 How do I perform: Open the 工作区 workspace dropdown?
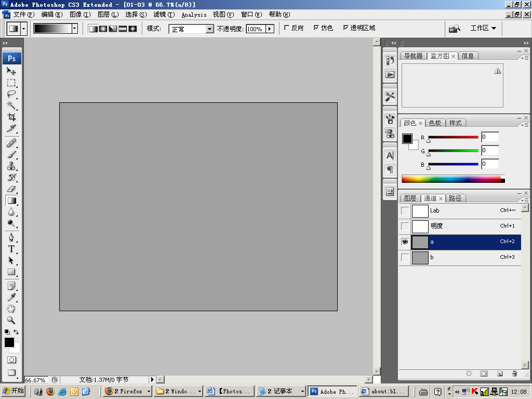[483, 28]
